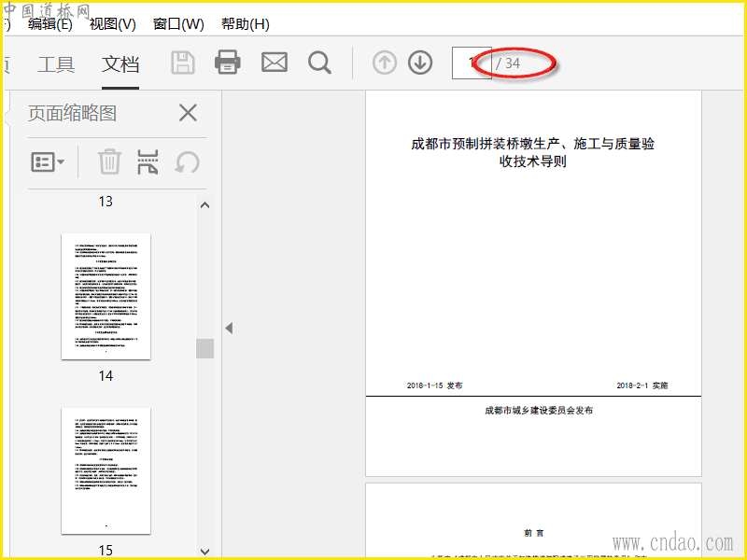Open the 窗口(W) menu
This screenshot has height=560, width=747.
point(178,24)
